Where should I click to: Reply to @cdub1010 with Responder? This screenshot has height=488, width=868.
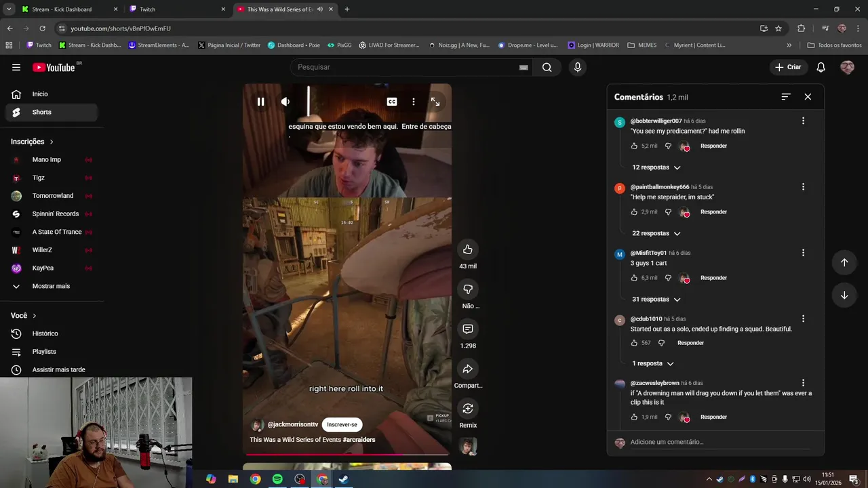click(690, 343)
